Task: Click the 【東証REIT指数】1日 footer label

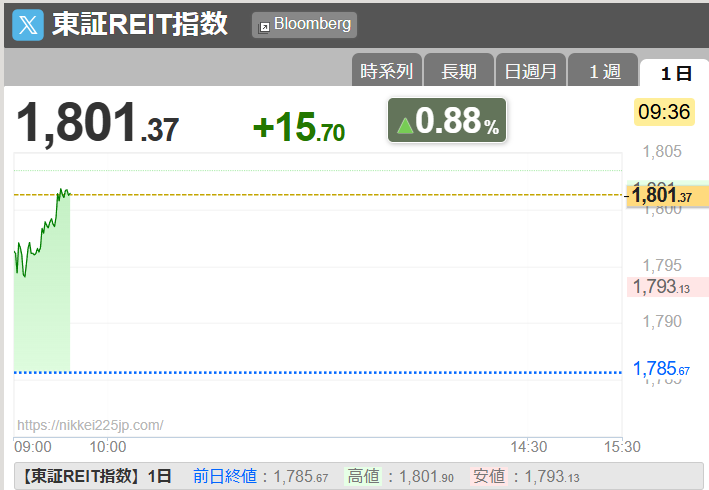Action: pyautogui.click(x=97, y=476)
